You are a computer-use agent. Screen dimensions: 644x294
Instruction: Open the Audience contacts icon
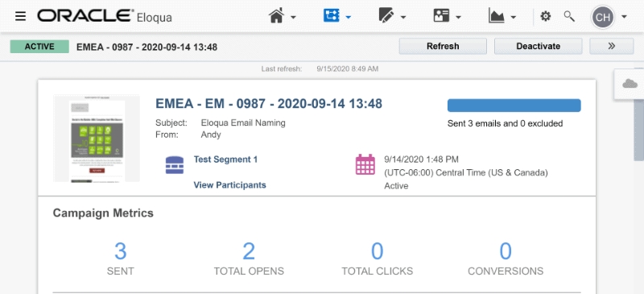(441, 16)
